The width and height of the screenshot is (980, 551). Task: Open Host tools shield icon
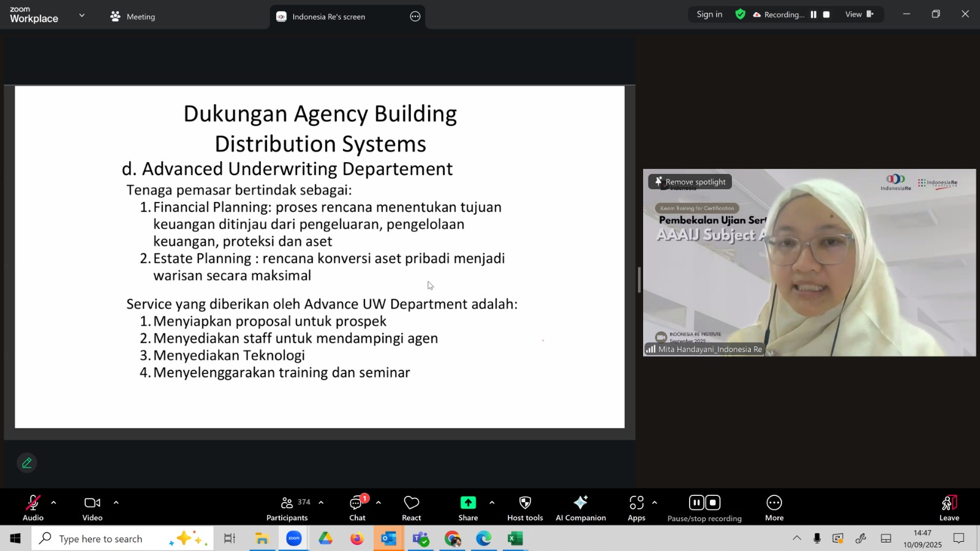click(525, 508)
